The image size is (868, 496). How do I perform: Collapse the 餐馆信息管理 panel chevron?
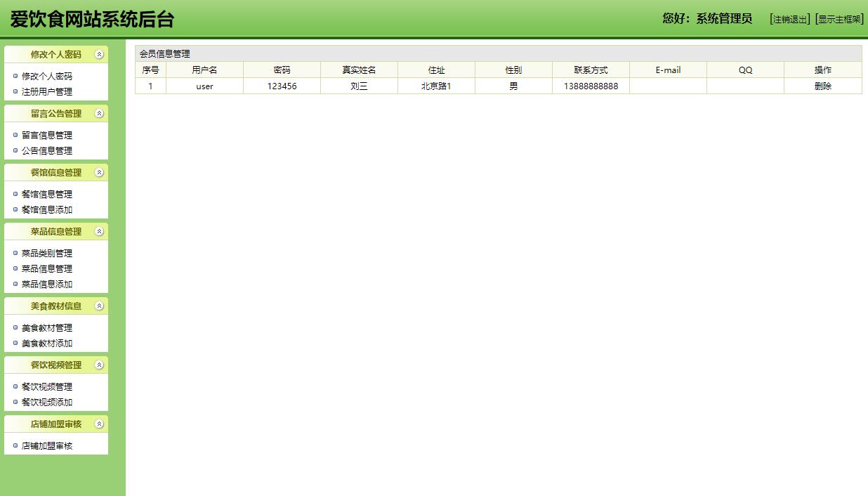(x=99, y=172)
